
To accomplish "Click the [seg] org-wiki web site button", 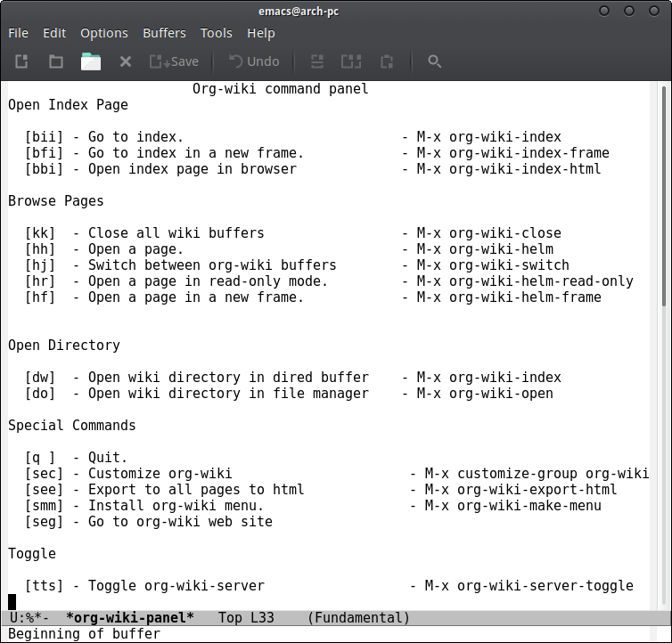I will 45,522.
